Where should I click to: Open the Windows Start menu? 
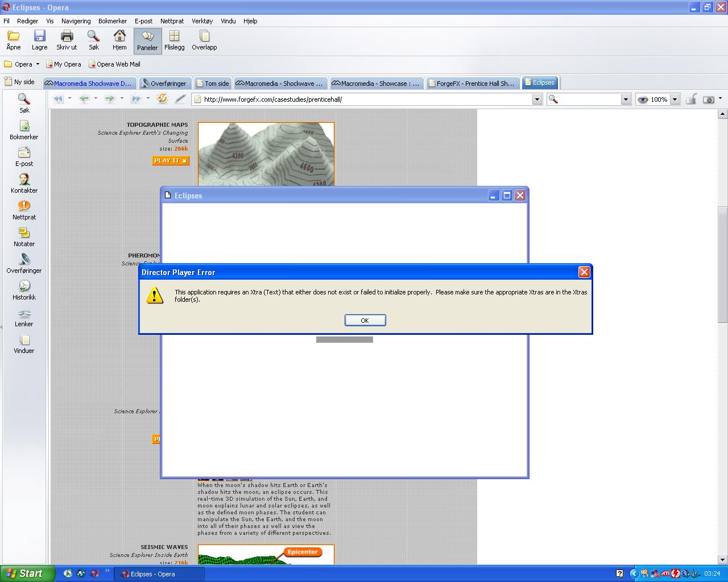pos(28,573)
